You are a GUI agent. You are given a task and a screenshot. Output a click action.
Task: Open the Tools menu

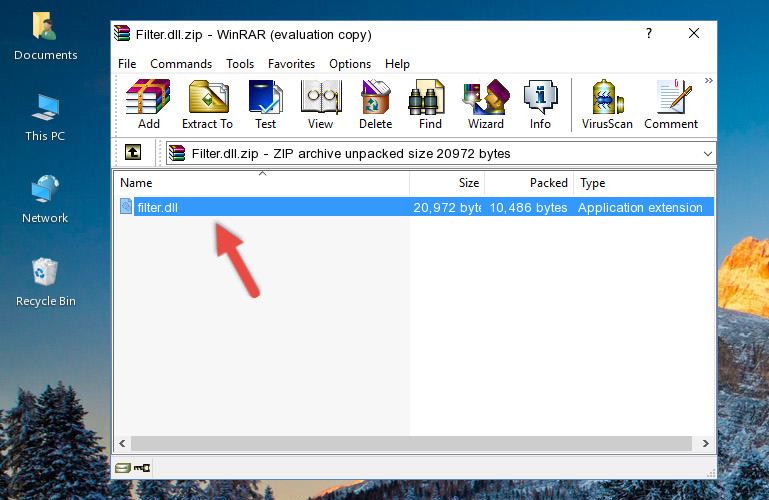240,64
